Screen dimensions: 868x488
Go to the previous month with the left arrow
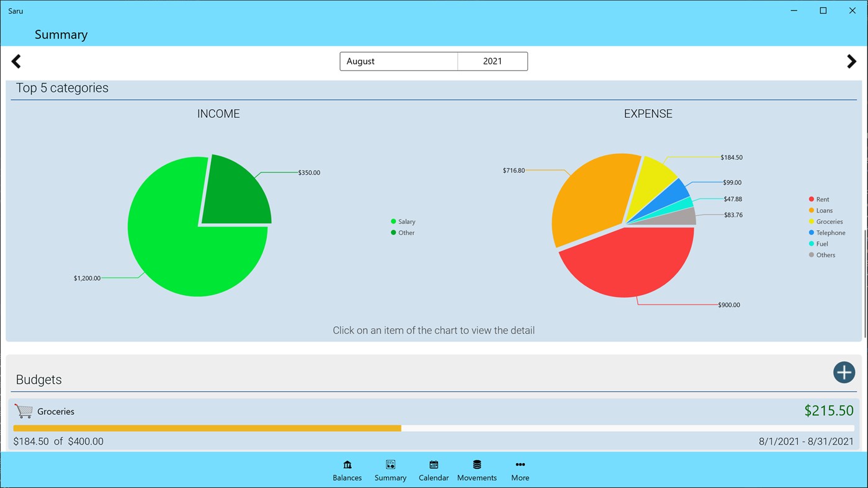[x=16, y=61]
